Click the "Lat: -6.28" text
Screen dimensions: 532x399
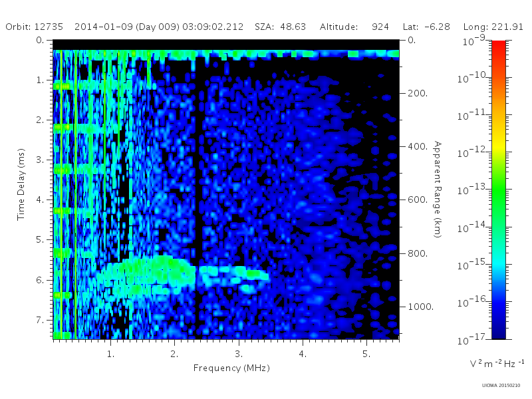click(426, 27)
